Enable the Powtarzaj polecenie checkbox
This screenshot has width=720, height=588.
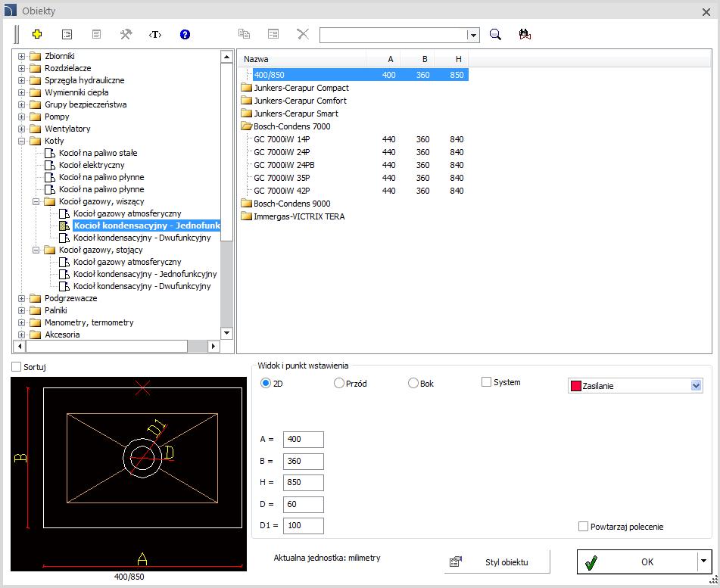[x=583, y=527]
